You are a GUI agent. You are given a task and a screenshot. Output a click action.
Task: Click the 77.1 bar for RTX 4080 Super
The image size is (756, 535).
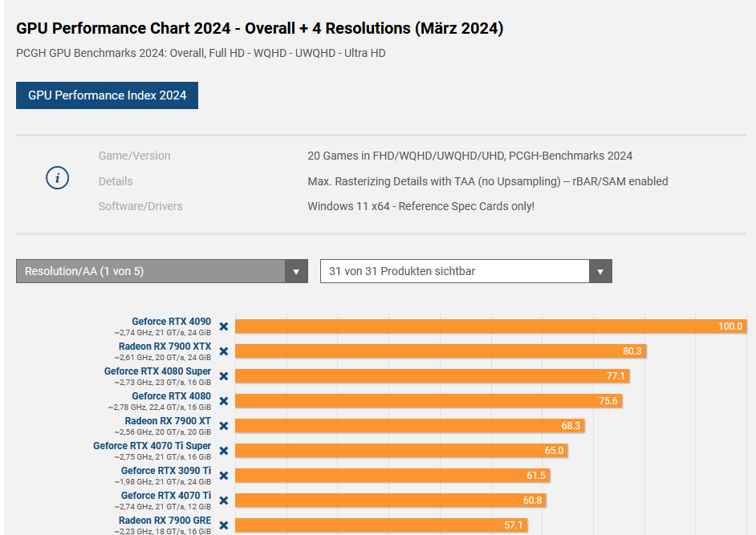(x=433, y=376)
